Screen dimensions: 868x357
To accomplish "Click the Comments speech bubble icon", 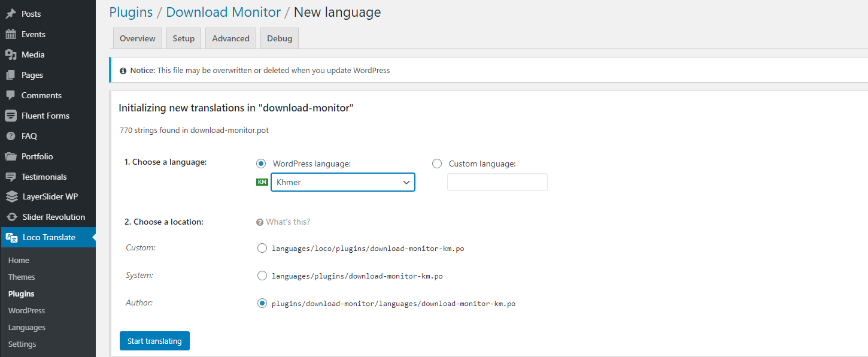I will (x=11, y=95).
